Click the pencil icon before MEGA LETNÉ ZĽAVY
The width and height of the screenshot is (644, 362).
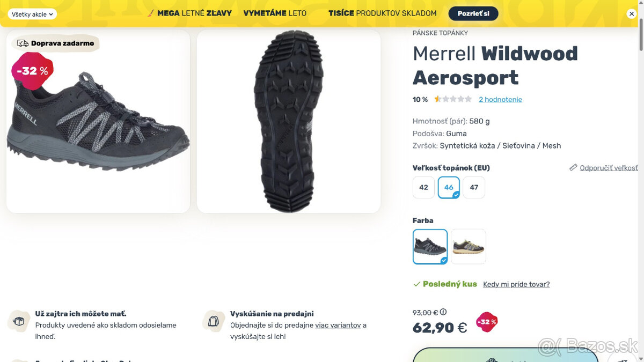(x=150, y=13)
